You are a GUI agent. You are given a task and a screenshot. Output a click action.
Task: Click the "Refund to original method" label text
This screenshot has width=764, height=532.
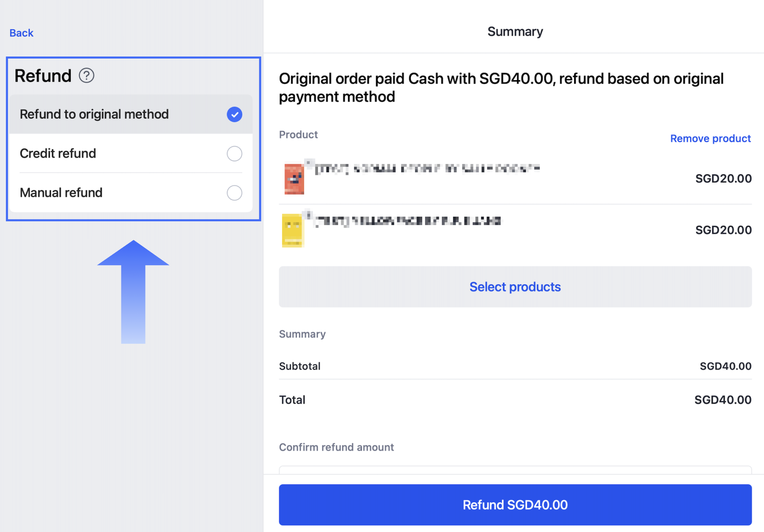[94, 114]
